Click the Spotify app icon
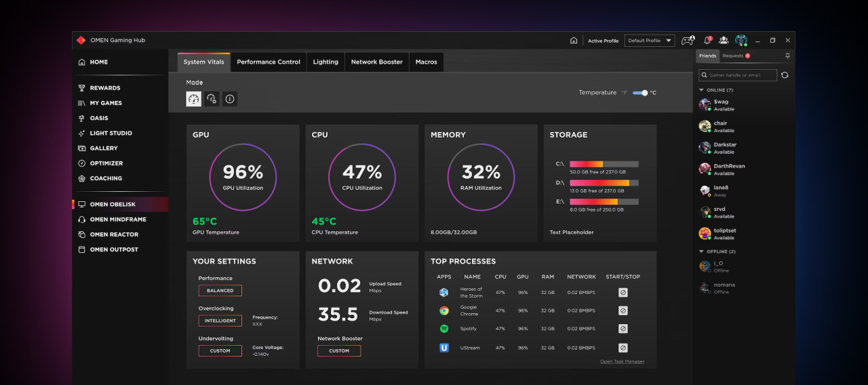Image resolution: width=868 pixels, height=385 pixels. [x=443, y=329]
